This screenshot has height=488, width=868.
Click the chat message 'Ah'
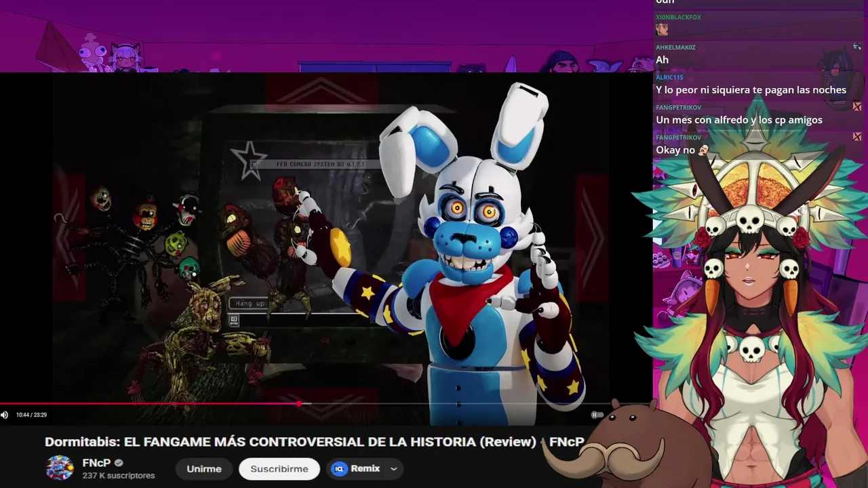coord(662,60)
